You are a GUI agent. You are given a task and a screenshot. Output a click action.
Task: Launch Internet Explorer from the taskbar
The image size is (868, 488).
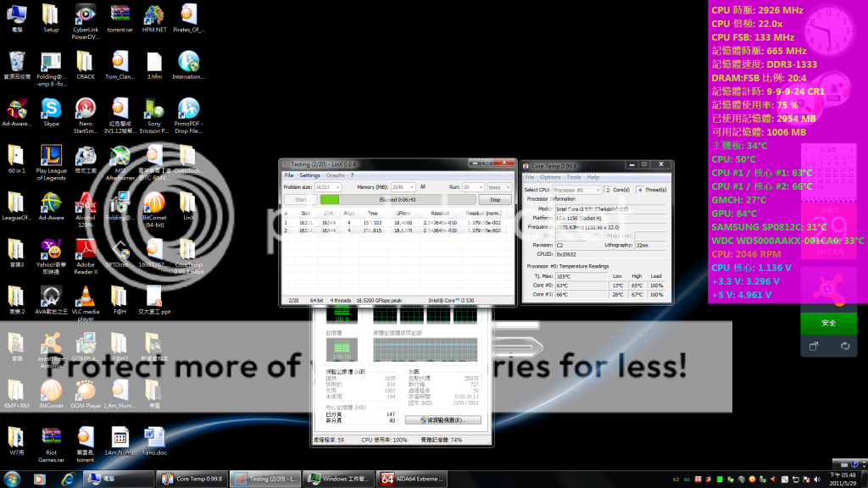(68, 479)
